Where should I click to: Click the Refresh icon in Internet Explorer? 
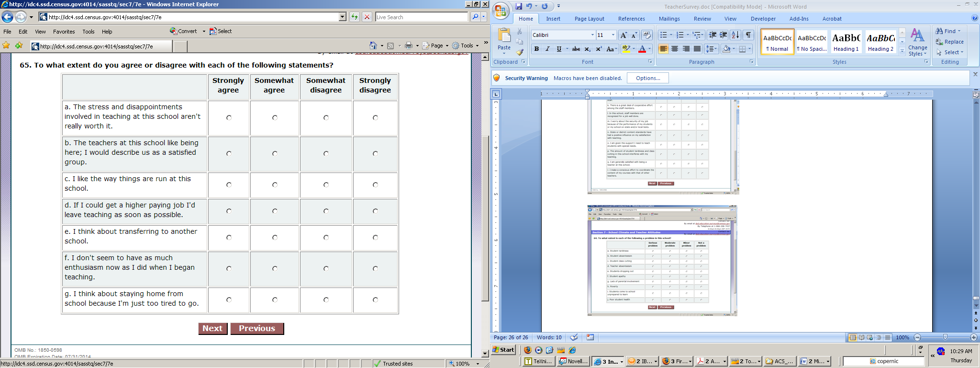coord(354,17)
